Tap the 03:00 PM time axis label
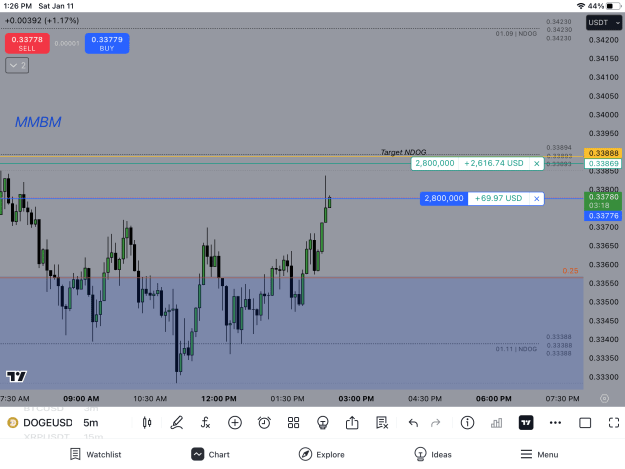Image resolution: width=625 pixels, height=469 pixels. click(356, 398)
